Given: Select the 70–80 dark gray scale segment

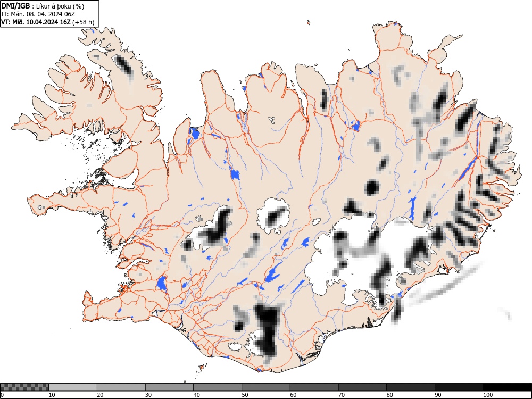Looking at the screenshot, I should pos(362,387).
